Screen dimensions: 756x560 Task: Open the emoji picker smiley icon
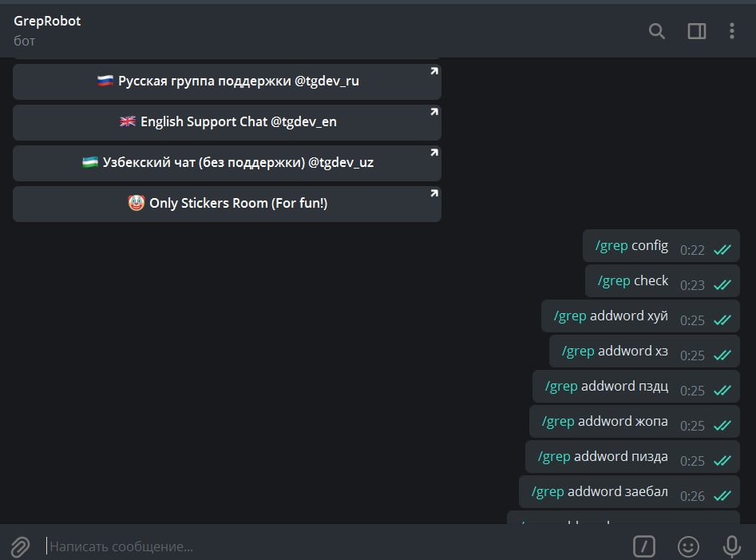click(688, 546)
